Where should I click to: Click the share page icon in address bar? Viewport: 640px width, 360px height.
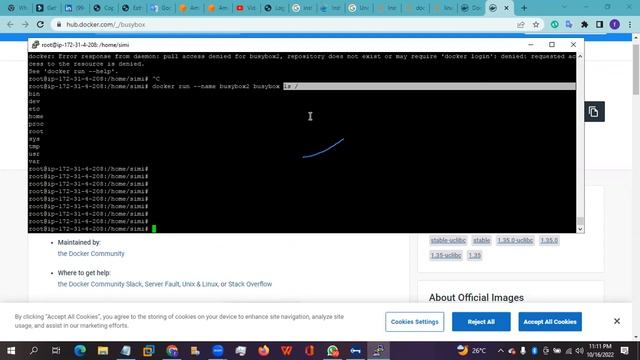coord(521,24)
